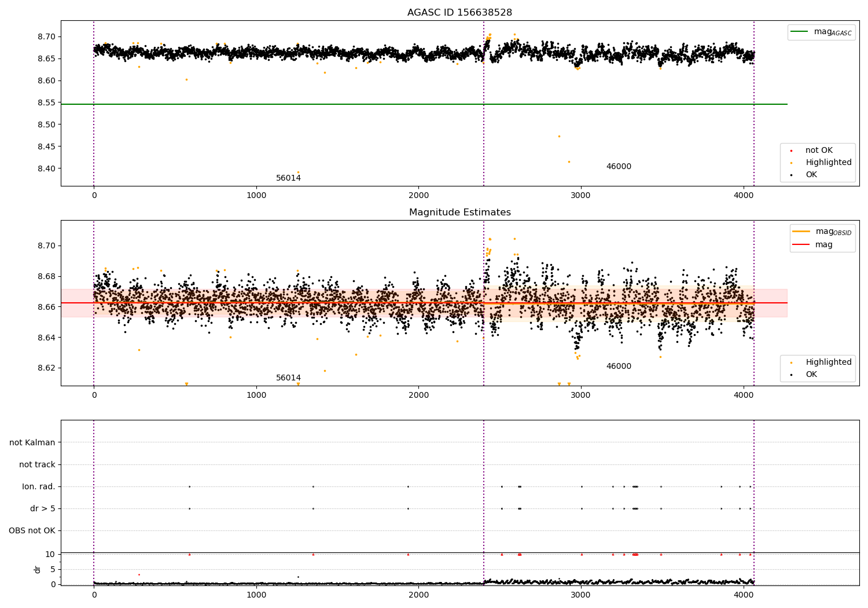Select 'Highlighted' legend entry in Magnitude Estimates plot
This screenshot has width=868, height=608.
click(x=829, y=362)
